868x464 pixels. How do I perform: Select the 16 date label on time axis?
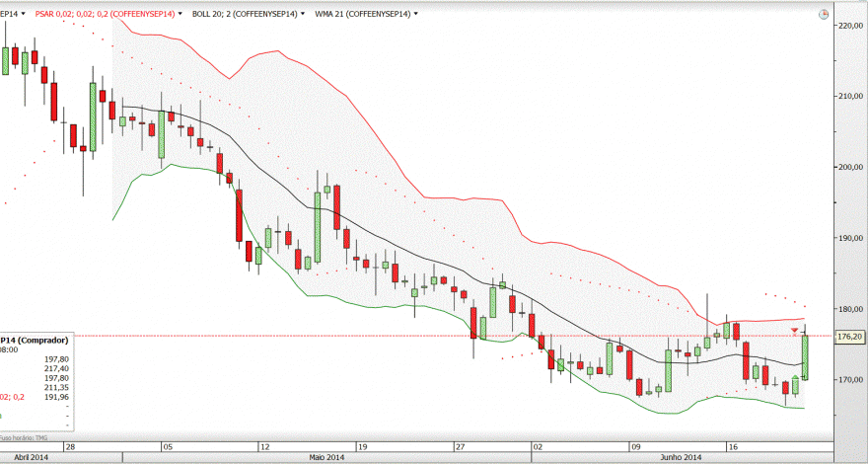tap(732, 446)
